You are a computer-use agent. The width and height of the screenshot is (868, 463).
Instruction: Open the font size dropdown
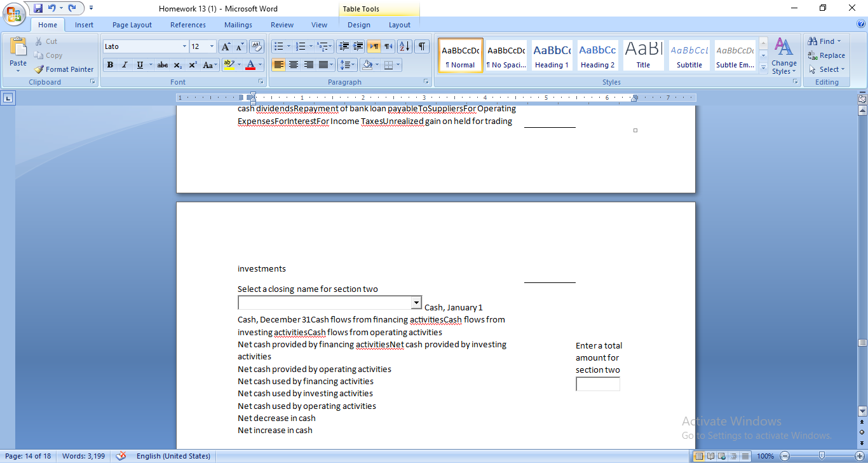[x=212, y=46]
